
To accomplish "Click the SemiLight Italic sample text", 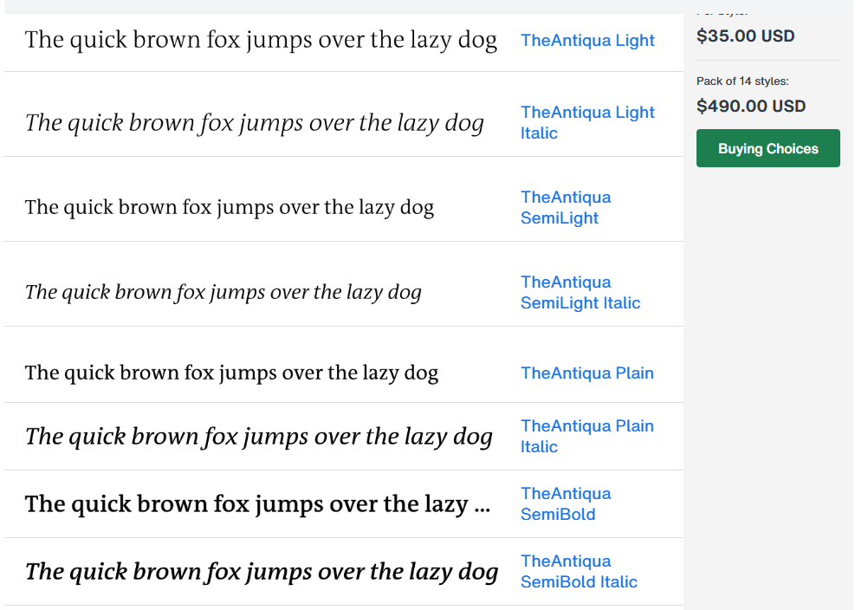I will click(x=223, y=292).
